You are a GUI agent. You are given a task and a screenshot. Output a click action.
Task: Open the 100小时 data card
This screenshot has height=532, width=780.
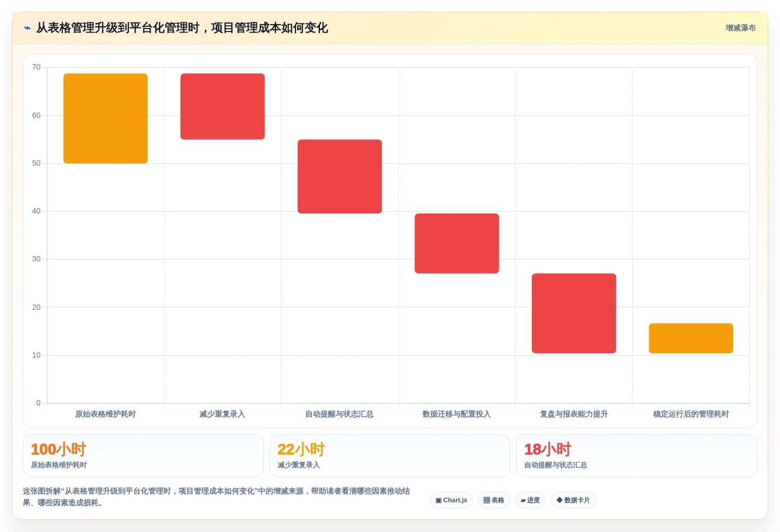143,456
